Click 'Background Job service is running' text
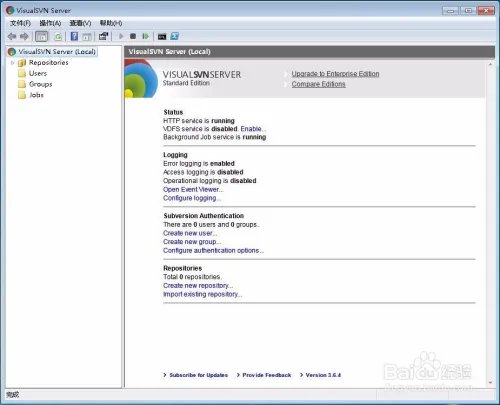500x405 pixels. pyautogui.click(x=214, y=137)
